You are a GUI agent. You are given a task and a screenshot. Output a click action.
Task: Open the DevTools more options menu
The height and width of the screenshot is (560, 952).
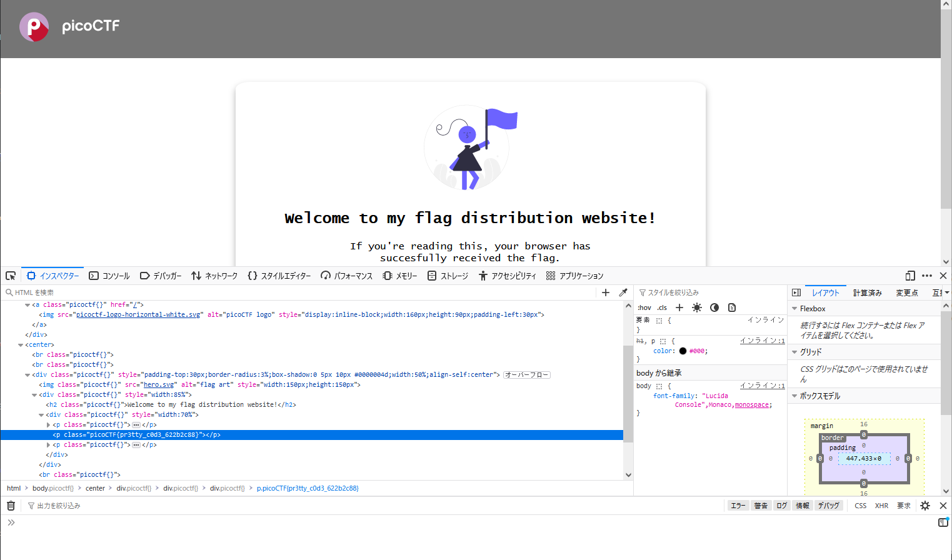pos(927,276)
